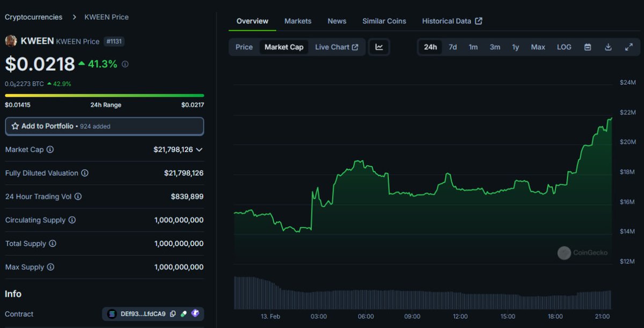Select the 1m time range
Viewport: 644px width, 328px height.
pos(473,47)
